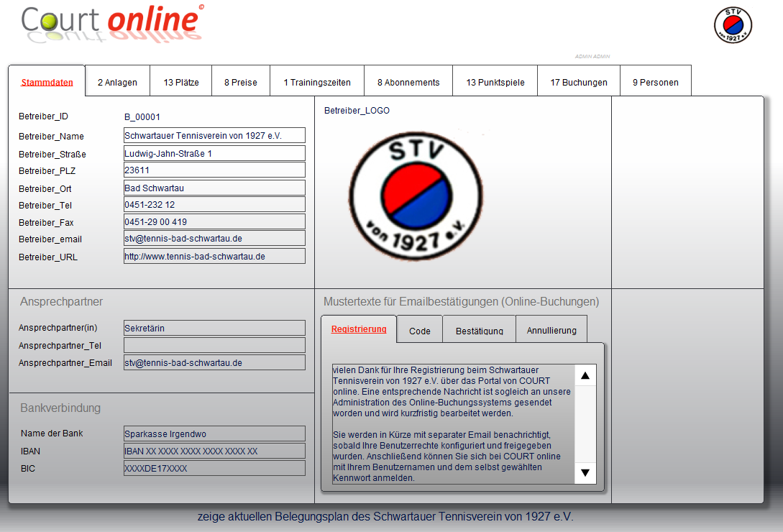Open the Bestätigung template tab
The image size is (783, 532).
(x=480, y=331)
